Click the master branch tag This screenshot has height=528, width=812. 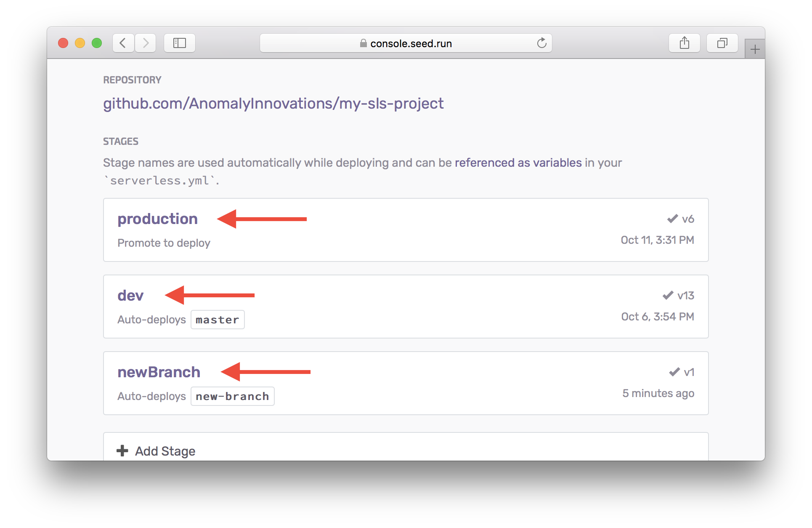pyautogui.click(x=218, y=320)
